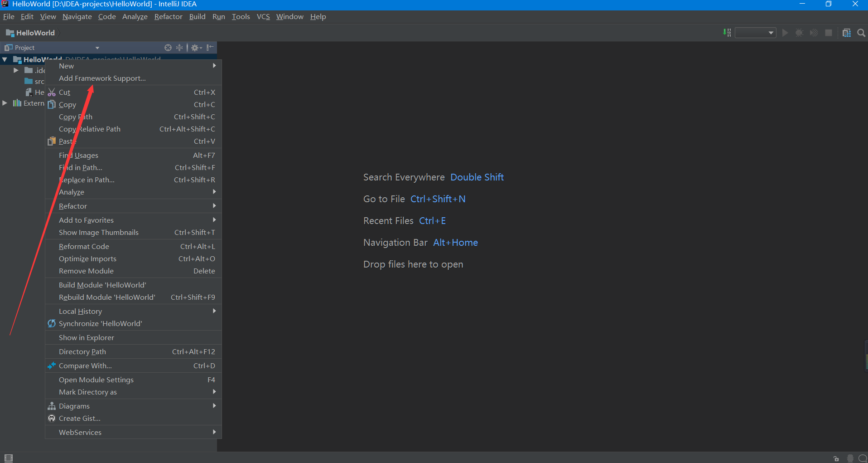
Task: Select Optimize Imports entry
Action: click(133, 258)
